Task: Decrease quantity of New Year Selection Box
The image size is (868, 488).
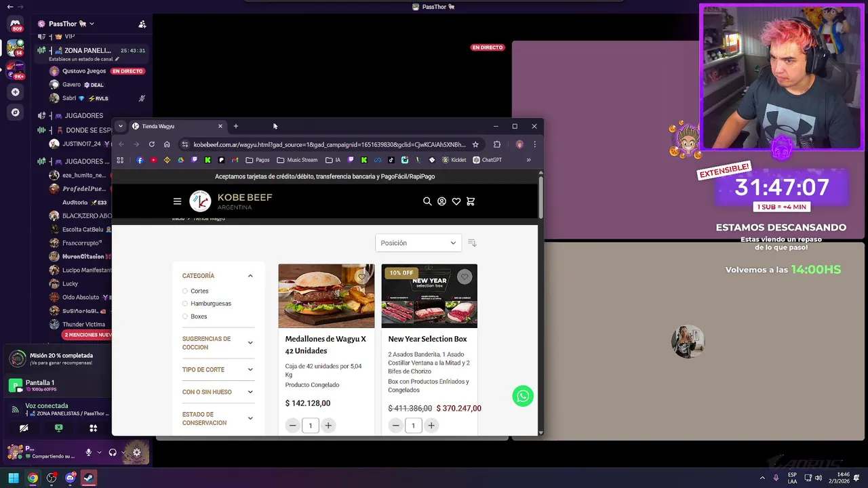Action: [396, 426]
